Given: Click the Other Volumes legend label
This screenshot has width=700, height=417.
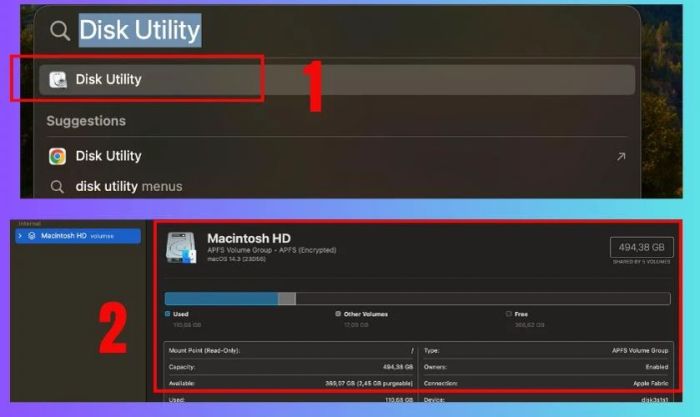Looking at the screenshot, I should tap(366, 314).
